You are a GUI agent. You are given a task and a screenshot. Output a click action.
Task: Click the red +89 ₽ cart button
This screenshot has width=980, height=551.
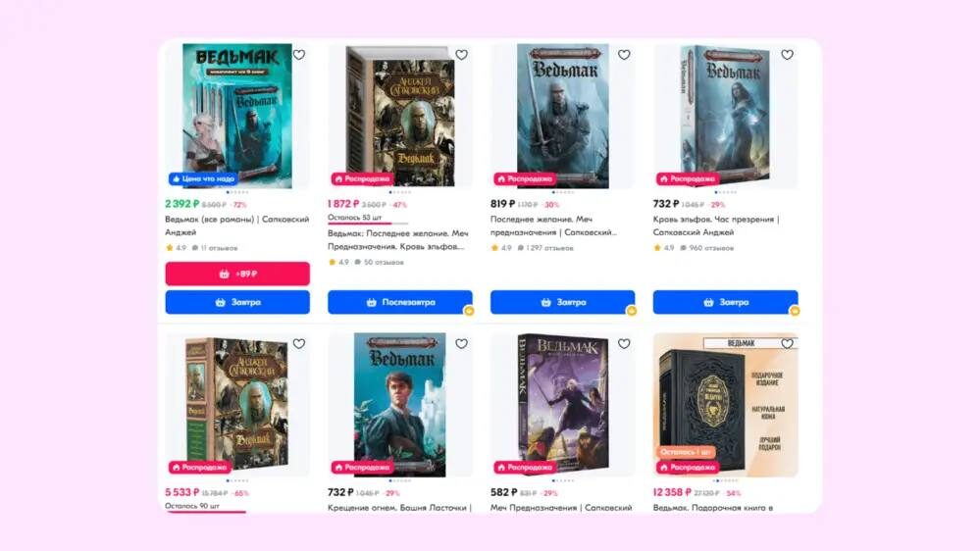point(237,274)
